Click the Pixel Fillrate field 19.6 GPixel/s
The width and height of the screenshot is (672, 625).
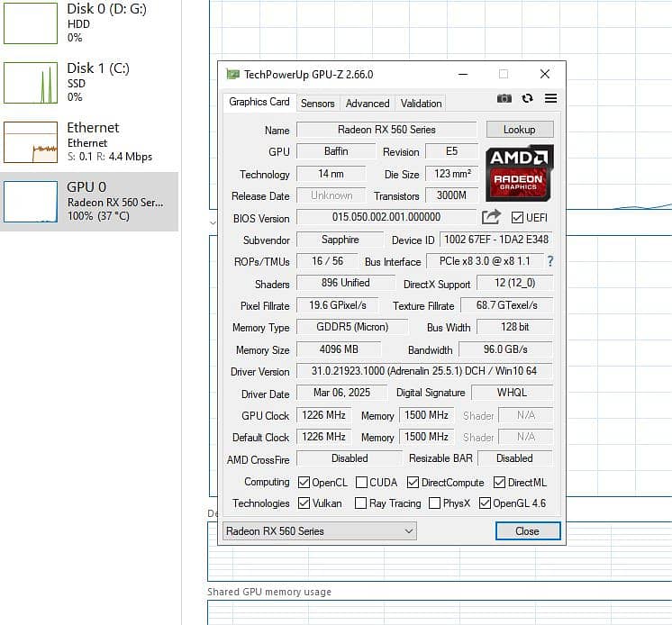click(337, 305)
